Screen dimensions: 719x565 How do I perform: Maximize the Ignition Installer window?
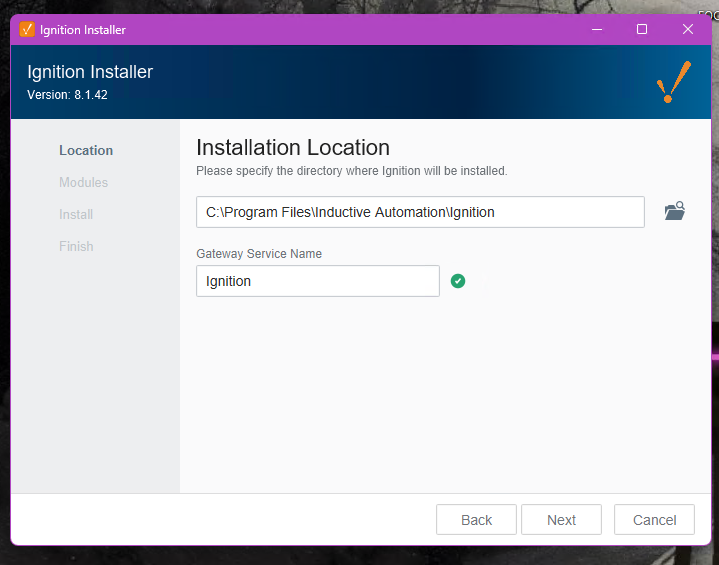tap(642, 29)
